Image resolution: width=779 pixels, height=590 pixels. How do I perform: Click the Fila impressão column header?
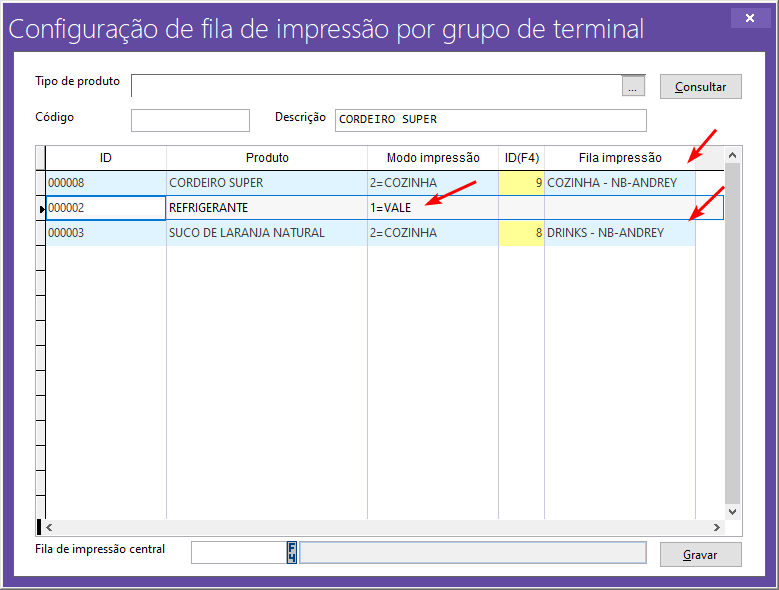coord(620,158)
